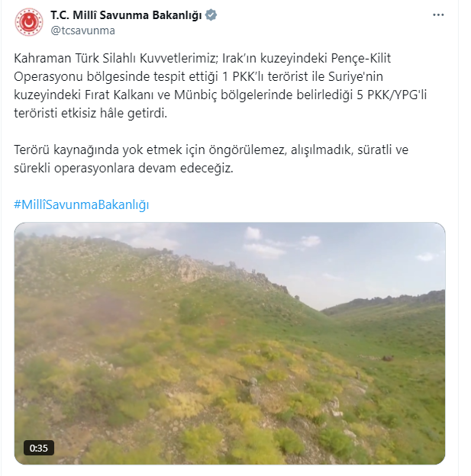The image size is (471, 476).
Task: Click the line "sürekli operasyonlara devam edeceğiz."
Action: pos(124,168)
